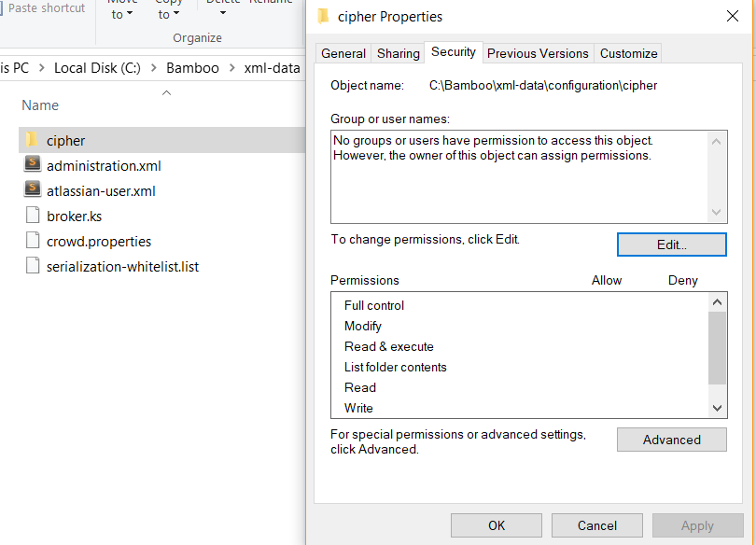The height and width of the screenshot is (545, 756).
Task: Click the Modify permission row
Action: pyautogui.click(x=520, y=327)
